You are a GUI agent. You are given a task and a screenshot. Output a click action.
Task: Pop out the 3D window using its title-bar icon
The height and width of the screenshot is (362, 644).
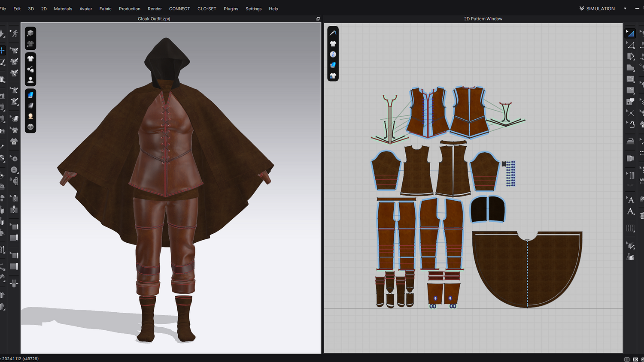318,19
